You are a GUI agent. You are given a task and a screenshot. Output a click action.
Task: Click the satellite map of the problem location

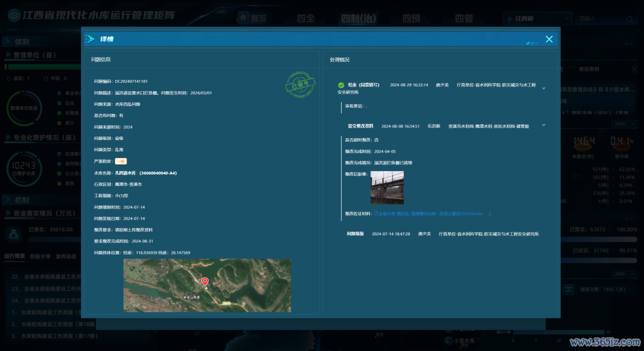coord(207,285)
